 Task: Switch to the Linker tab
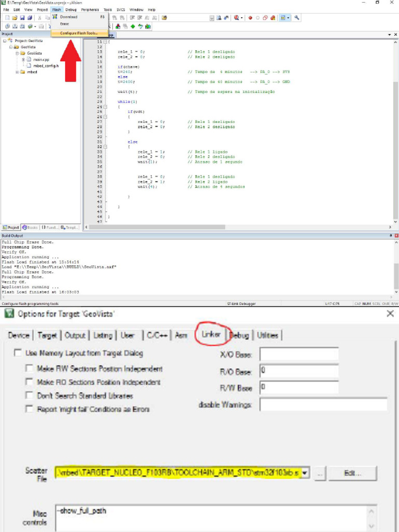(x=211, y=335)
